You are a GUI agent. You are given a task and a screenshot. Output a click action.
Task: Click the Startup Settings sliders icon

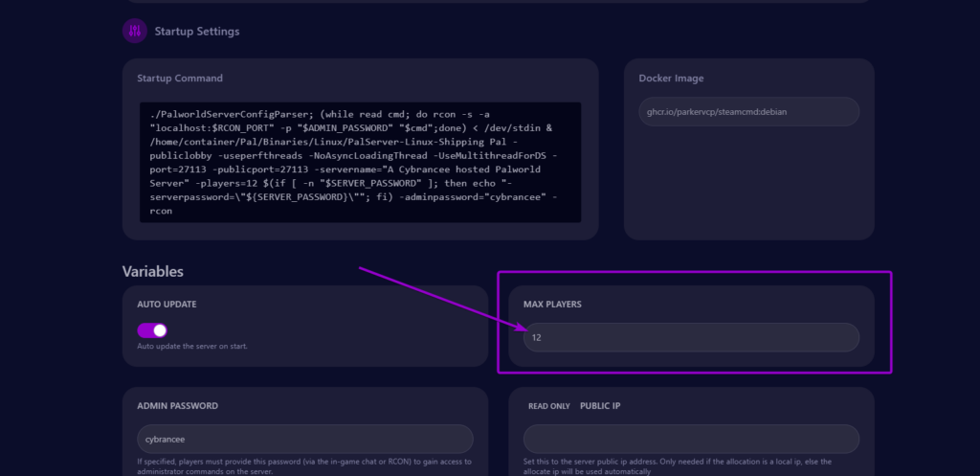click(x=134, y=31)
